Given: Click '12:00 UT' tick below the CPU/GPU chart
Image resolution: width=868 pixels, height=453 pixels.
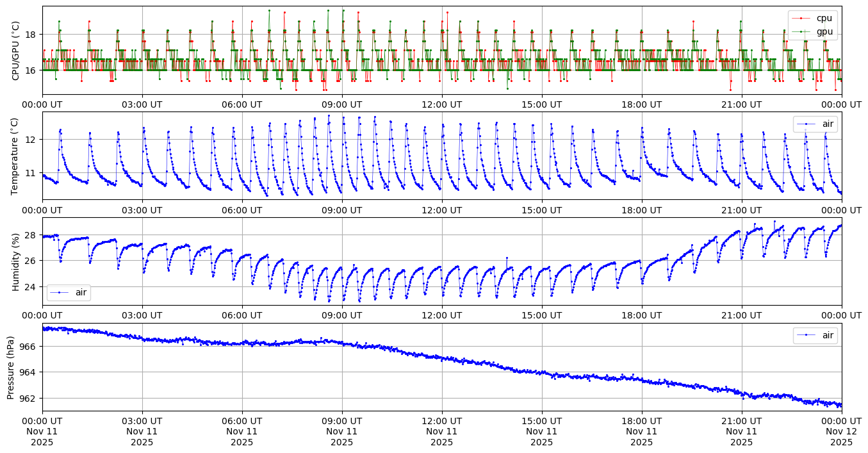Looking at the screenshot, I should coord(441,104).
